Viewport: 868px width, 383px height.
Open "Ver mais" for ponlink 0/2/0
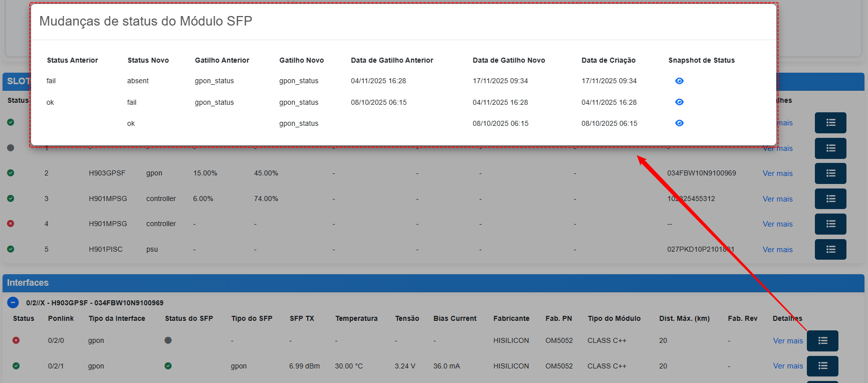(x=787, y=341)
